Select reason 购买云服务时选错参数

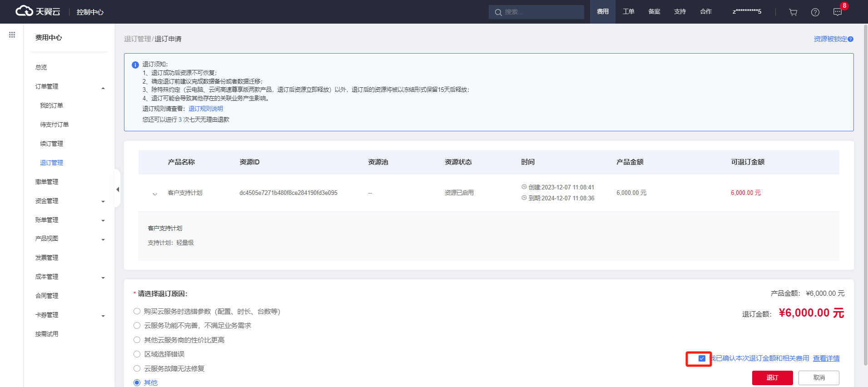coord(137,311)
